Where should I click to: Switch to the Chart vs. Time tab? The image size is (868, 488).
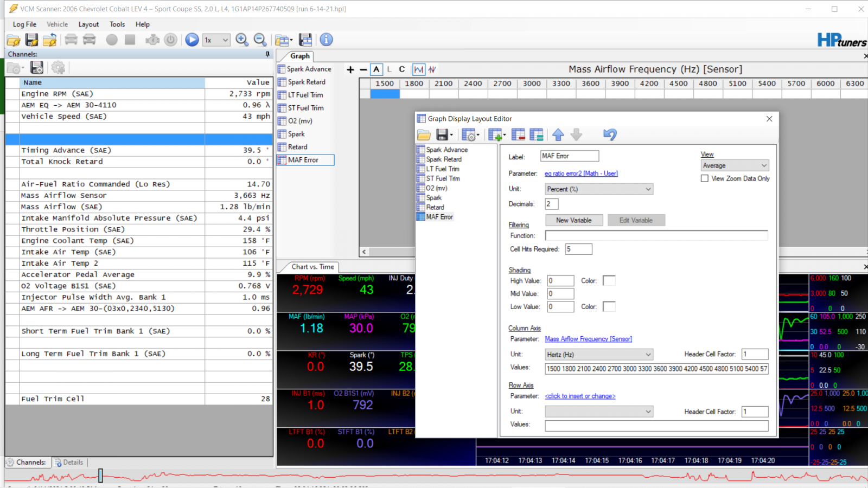pyautogui.click(x=312, y=267)
